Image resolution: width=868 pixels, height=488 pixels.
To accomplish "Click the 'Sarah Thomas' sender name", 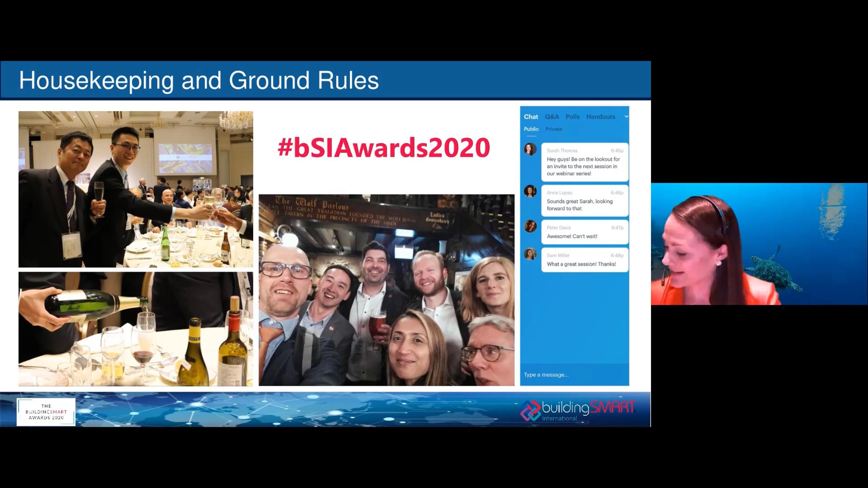I will 562,151.
